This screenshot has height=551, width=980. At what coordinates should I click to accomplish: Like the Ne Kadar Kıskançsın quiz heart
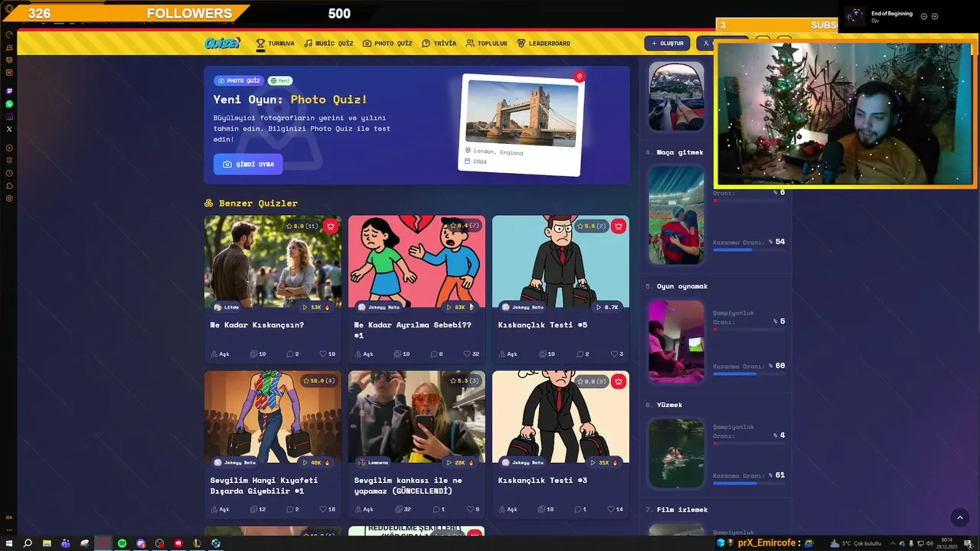point(327,354)
